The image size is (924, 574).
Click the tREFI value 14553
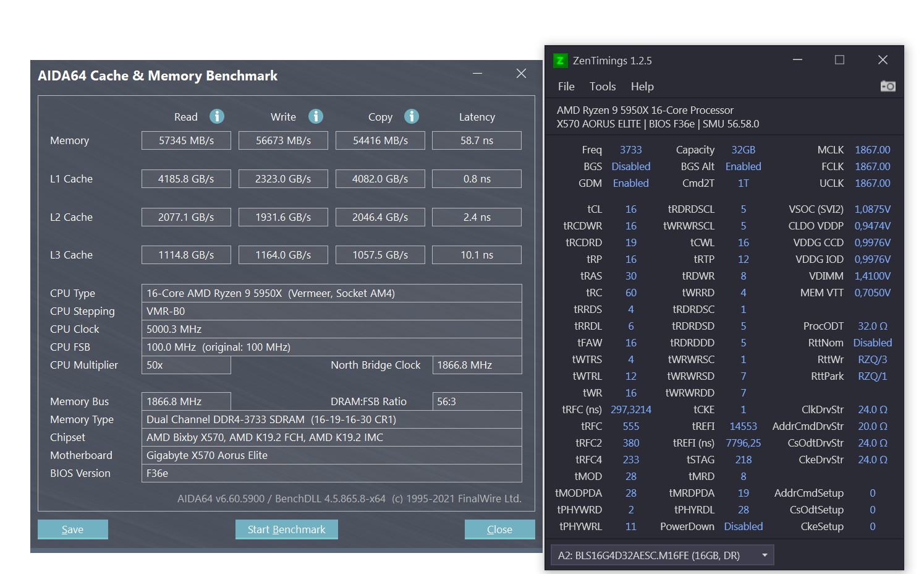pos(743,426)
